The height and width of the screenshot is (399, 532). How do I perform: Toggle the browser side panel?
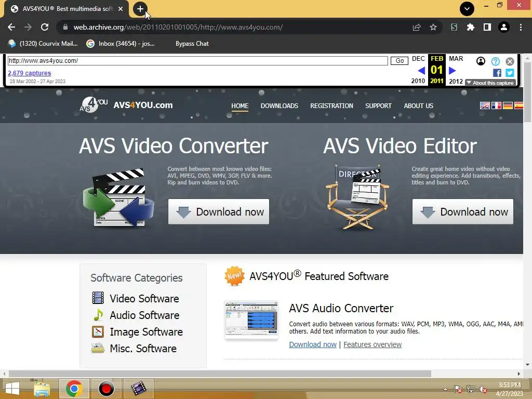coord(487,27)
